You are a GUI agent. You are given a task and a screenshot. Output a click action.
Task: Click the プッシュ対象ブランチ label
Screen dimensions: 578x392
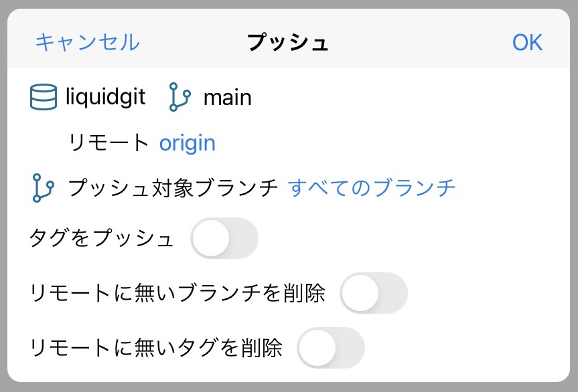click(x=172, y=188)
